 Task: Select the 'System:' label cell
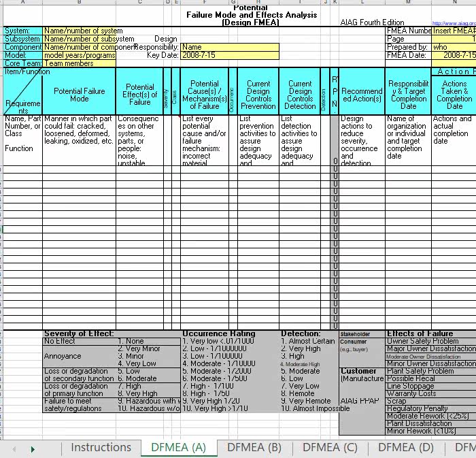click(22, 31)
